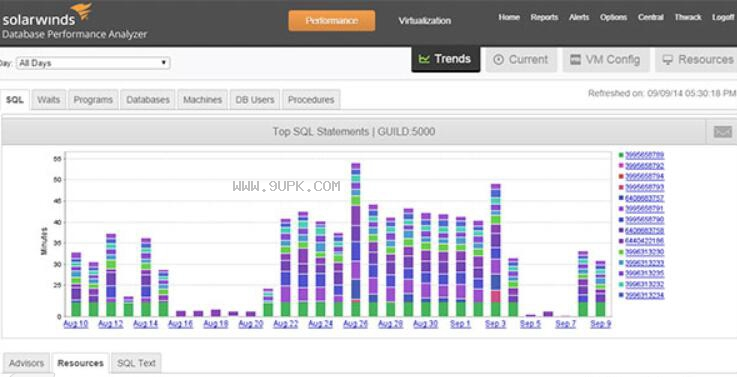Open SQL hash 3996313234 in legend

(x=644, y=295)
